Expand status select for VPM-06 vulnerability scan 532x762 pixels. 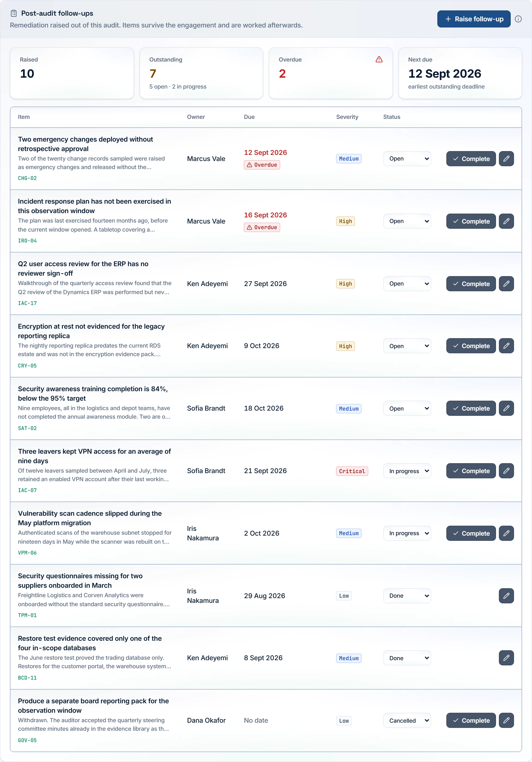point(407,533)
